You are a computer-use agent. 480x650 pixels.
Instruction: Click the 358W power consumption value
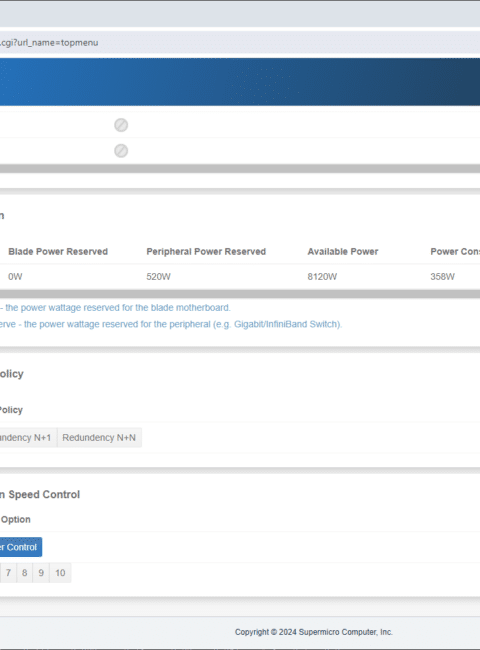click(442, 276)
